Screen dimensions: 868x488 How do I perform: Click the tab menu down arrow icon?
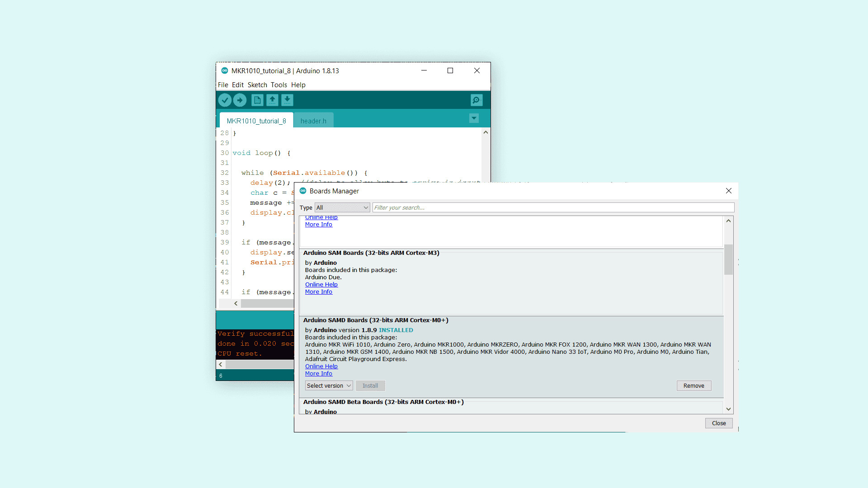point(474,118)
